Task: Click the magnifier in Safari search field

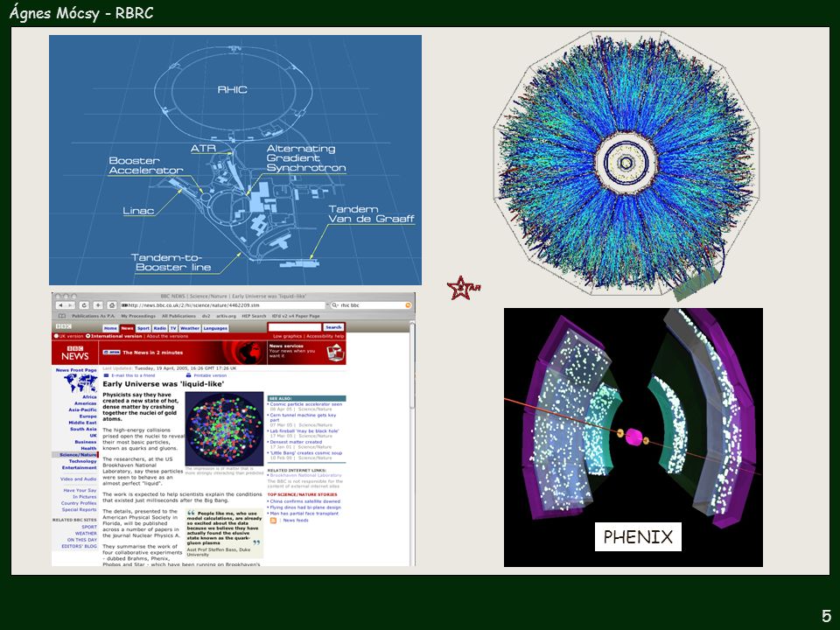Action: point(335,305)
